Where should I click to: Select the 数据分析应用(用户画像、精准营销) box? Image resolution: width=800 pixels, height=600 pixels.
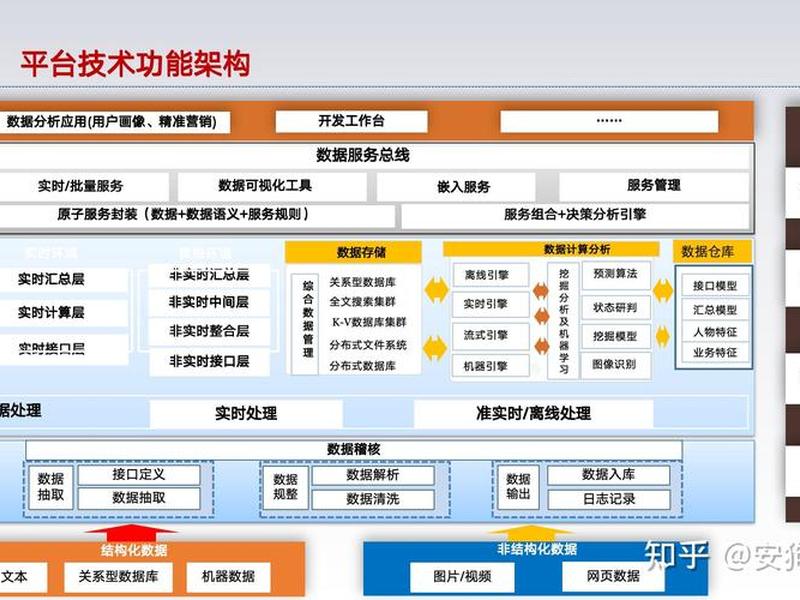113,122
